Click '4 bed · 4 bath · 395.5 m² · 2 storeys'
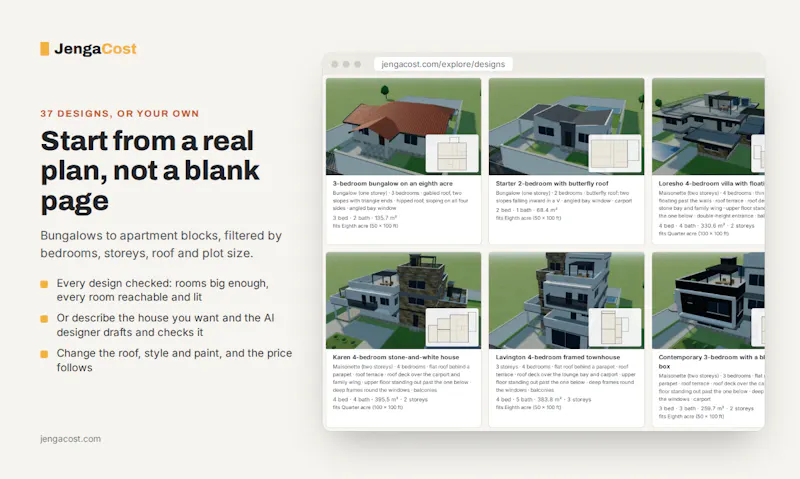Screen dimensions: 800x479 (x=380, y=399)
